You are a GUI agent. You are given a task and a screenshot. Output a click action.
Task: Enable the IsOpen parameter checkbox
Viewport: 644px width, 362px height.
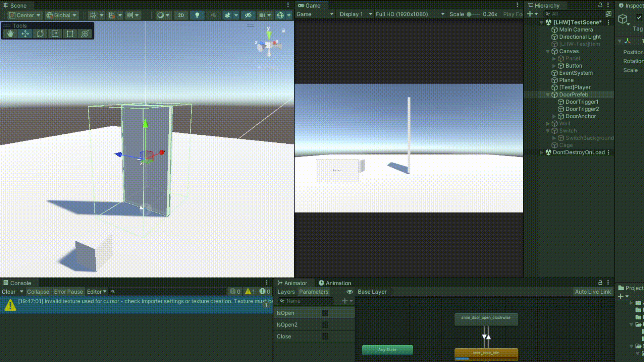[x=325, y=313]
